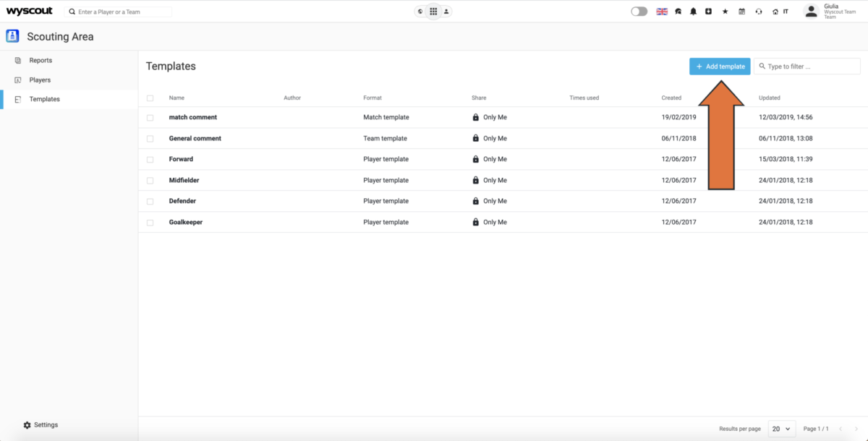Click the Scouting Area app icon

coord(12,36)
